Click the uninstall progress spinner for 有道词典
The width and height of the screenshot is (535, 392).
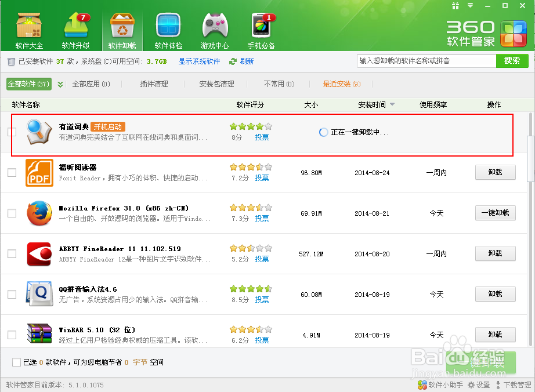point(323,132)
